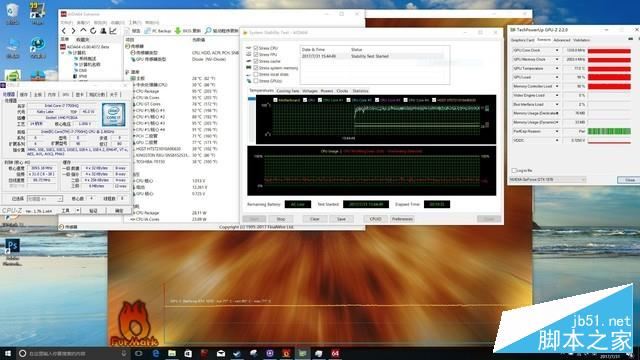Click Stop in System Stability Test
640x360 pixels.
coord(281,219)
